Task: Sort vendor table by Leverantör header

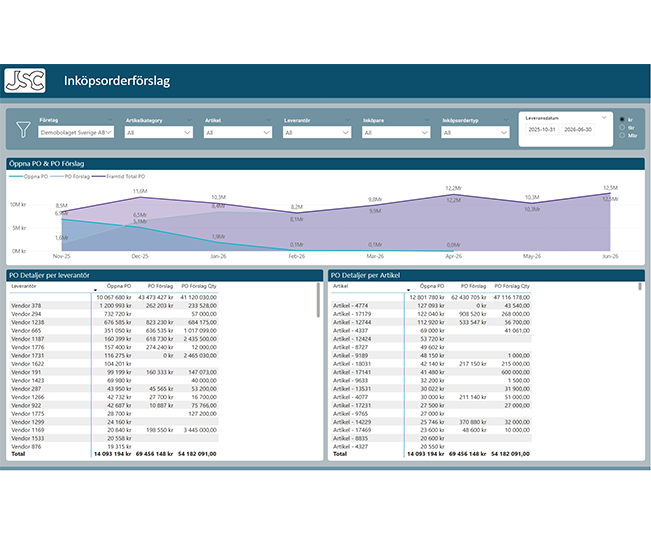Action: 24,286
